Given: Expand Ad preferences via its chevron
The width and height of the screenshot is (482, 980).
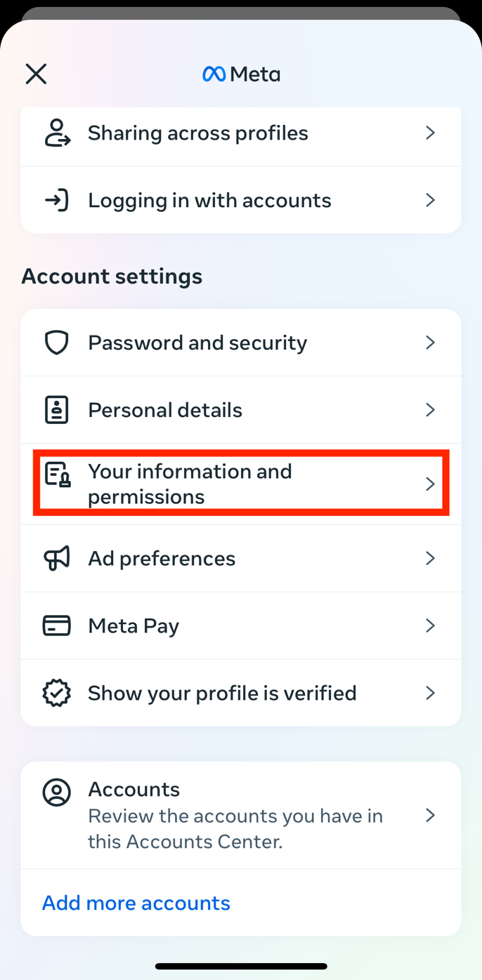Looking at the screenshot, I should pos(430,558).
